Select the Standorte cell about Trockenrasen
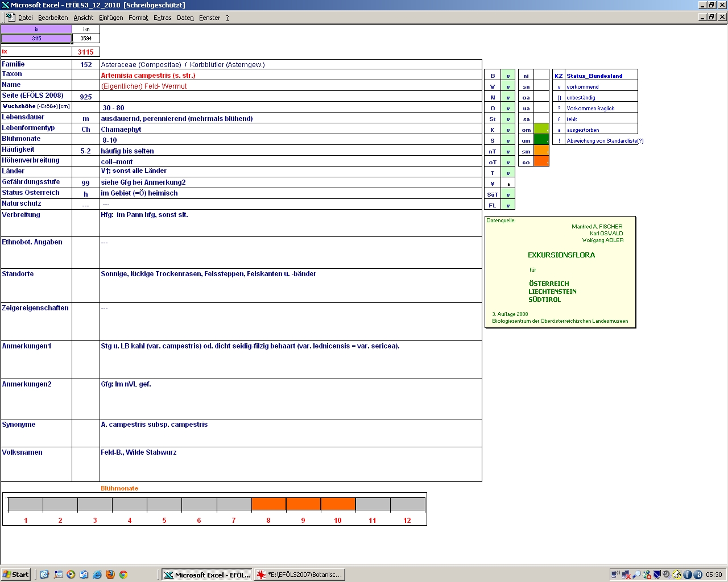728x582 pixels. coord(291,285)
